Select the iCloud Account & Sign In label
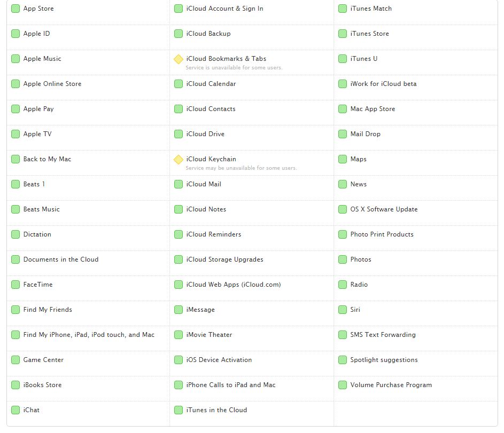504x433 pixels. [x=224, y=9]
